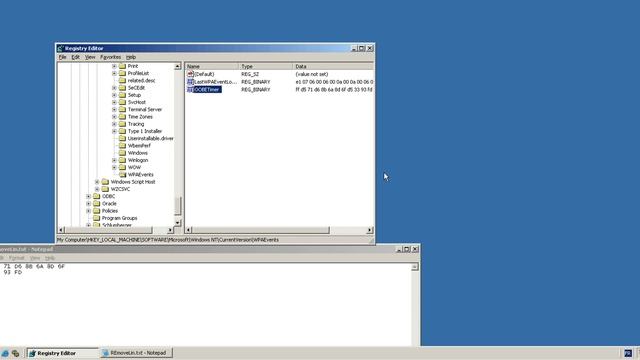Expand the Policies key

coord(89,211)
